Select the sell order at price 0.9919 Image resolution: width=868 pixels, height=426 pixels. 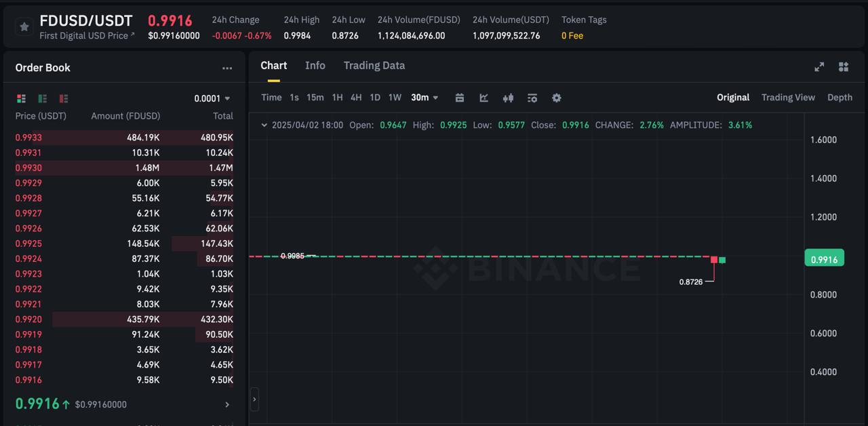pos(124,334)
